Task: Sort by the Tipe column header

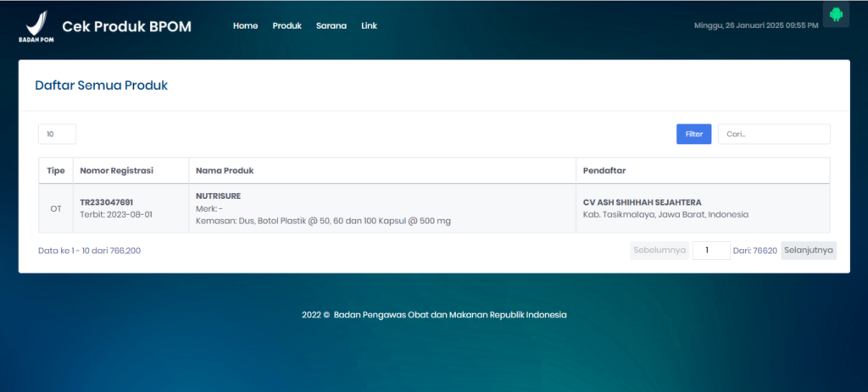Action: tap(56, 170)
